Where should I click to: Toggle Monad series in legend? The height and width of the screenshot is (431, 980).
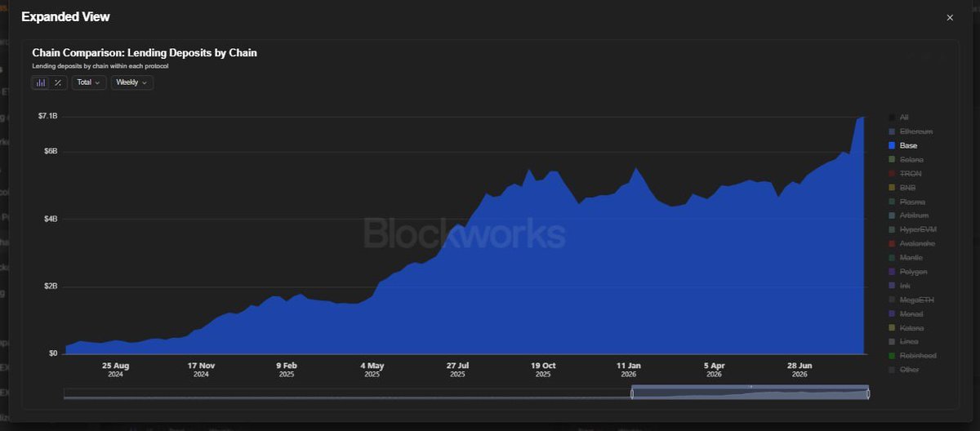(x=906, y=313)
